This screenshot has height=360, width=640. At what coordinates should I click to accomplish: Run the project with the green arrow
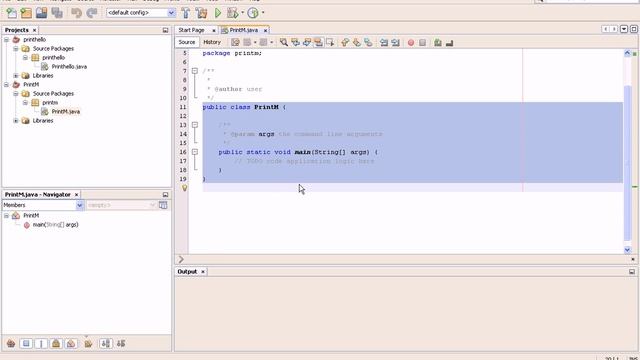point(218,13)
